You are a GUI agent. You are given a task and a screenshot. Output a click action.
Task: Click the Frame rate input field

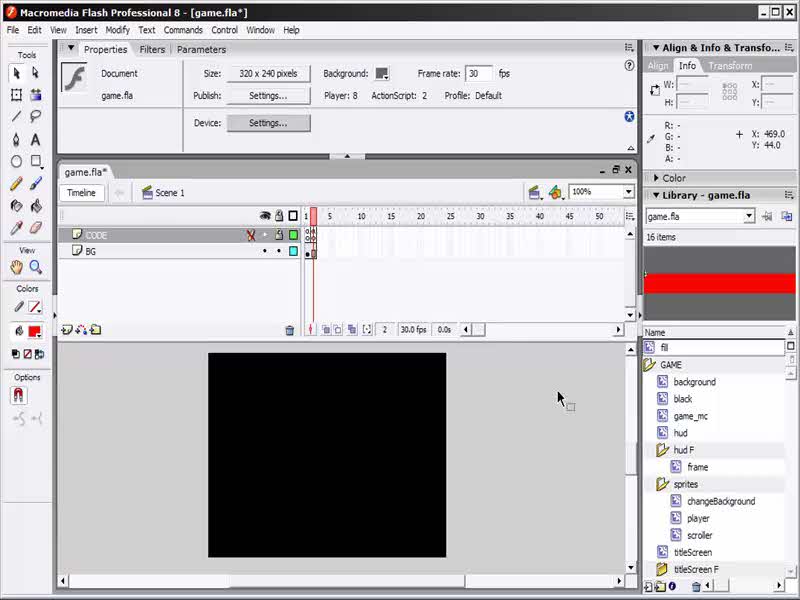pos(478,74)
